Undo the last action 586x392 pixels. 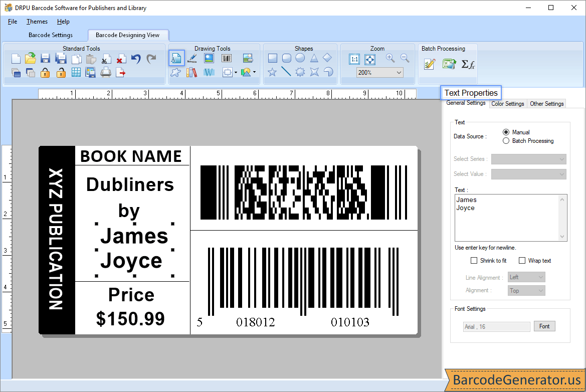coord(136,59)
